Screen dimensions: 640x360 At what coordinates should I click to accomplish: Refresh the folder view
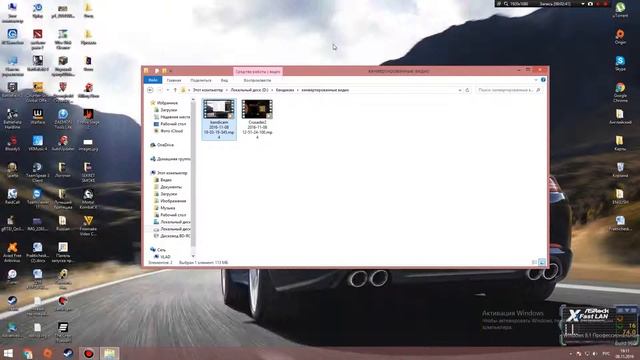467,90
